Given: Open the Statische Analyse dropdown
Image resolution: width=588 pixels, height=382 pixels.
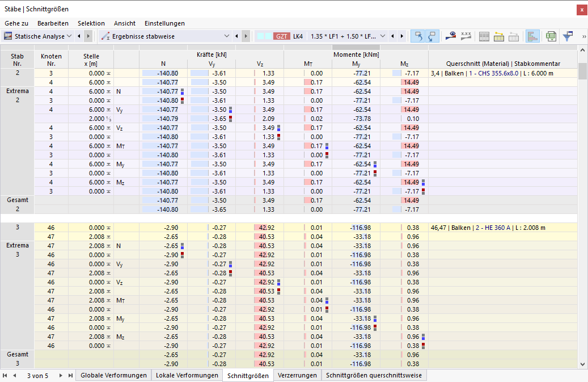Looking at the screenshot, I should coord(37,36).
